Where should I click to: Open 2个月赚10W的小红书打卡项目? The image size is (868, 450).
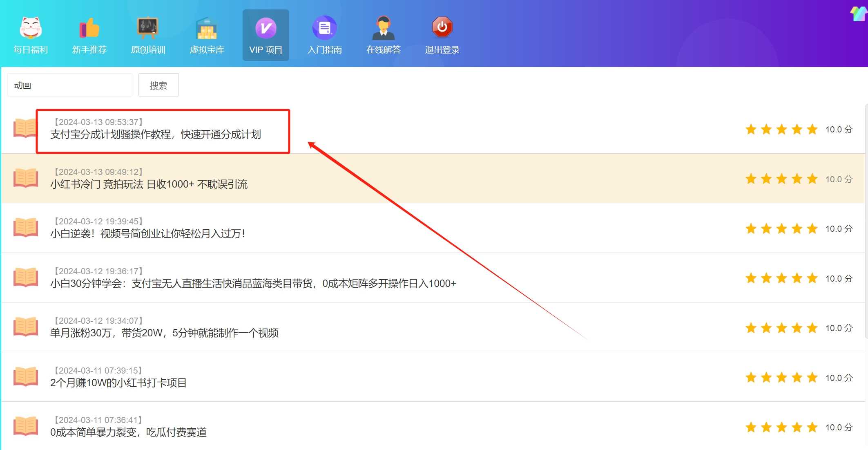tap(118, 383)
